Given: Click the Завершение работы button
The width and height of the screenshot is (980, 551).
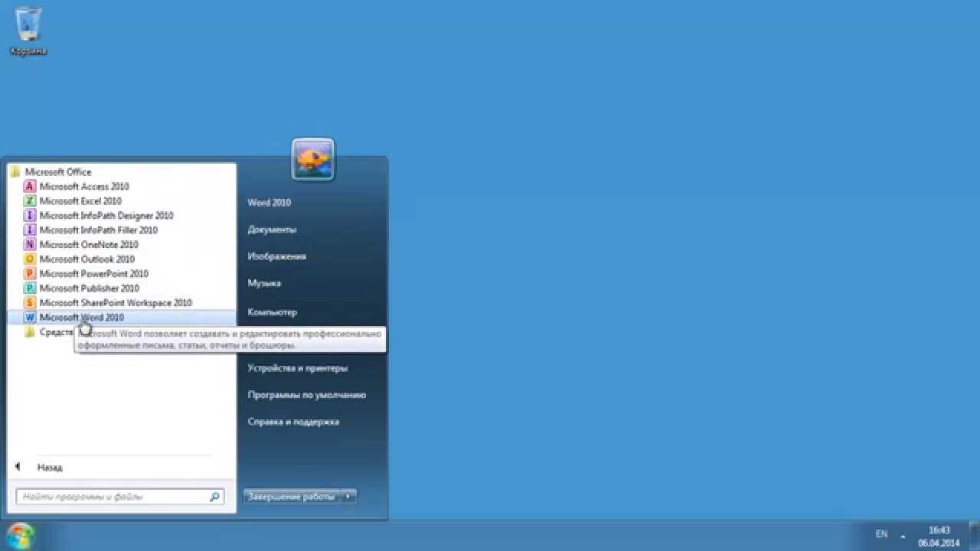Looking at the screenshot, I should click(x=291, y=496).
